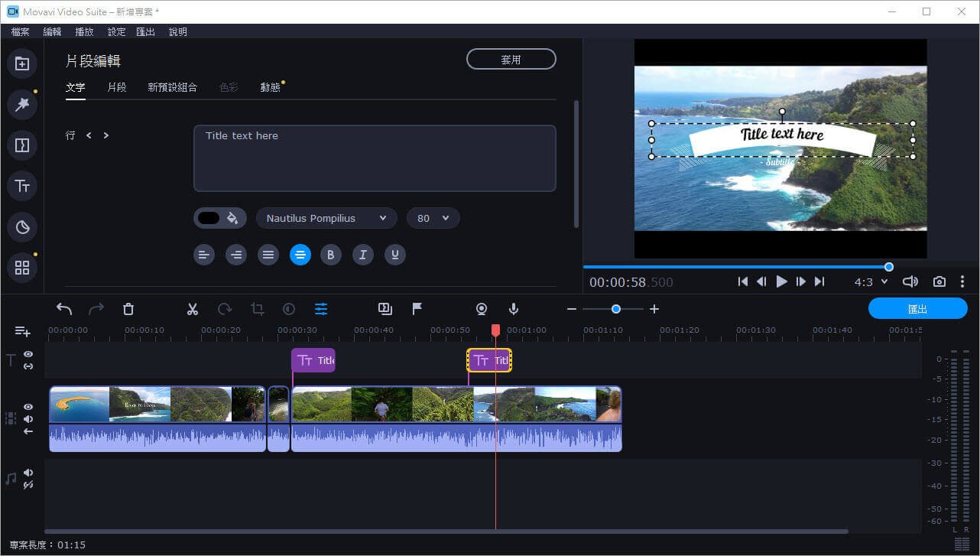The image size is (980, 556).
Task: Step forward one frame
Action: [x=801, y=281]
